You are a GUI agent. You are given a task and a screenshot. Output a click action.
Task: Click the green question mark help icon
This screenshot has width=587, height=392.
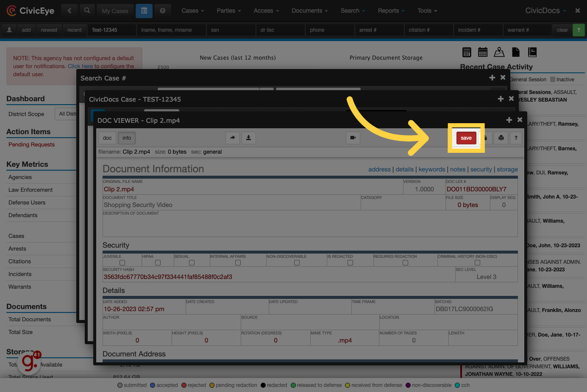(579, 30)
